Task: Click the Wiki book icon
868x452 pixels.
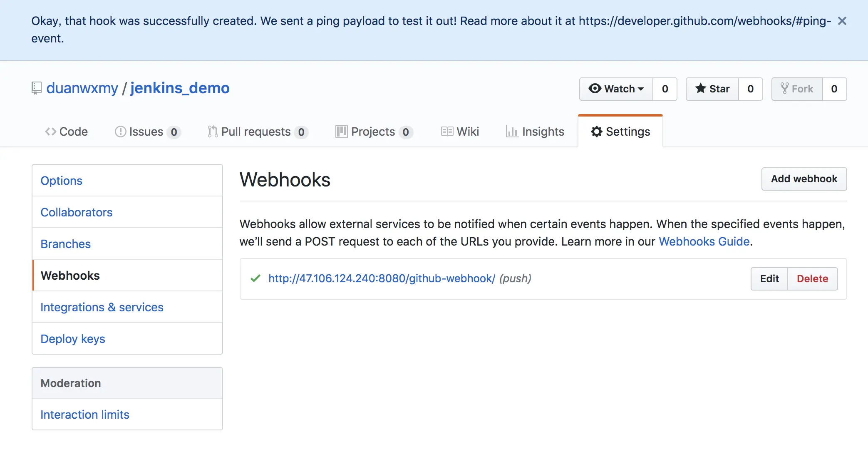Action: tap(447, 132)
